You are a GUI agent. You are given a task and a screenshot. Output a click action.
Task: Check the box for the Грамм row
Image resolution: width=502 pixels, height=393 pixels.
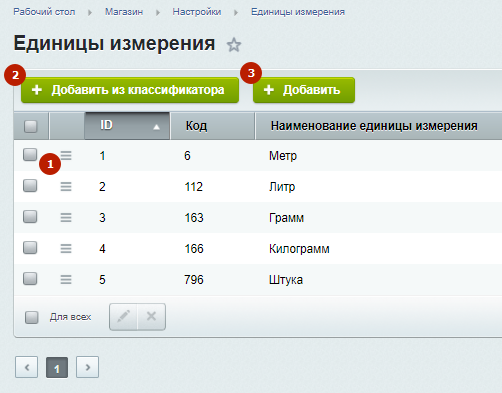pos(30,216)
